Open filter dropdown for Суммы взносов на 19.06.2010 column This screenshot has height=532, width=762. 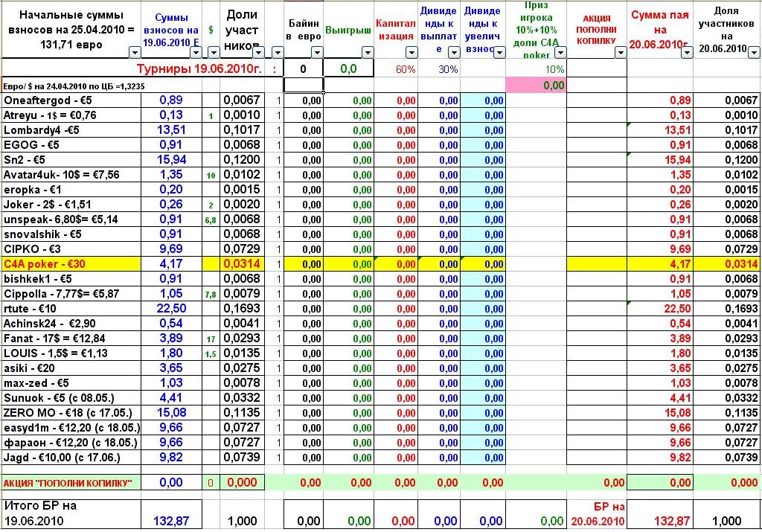[x=196, y=52]
